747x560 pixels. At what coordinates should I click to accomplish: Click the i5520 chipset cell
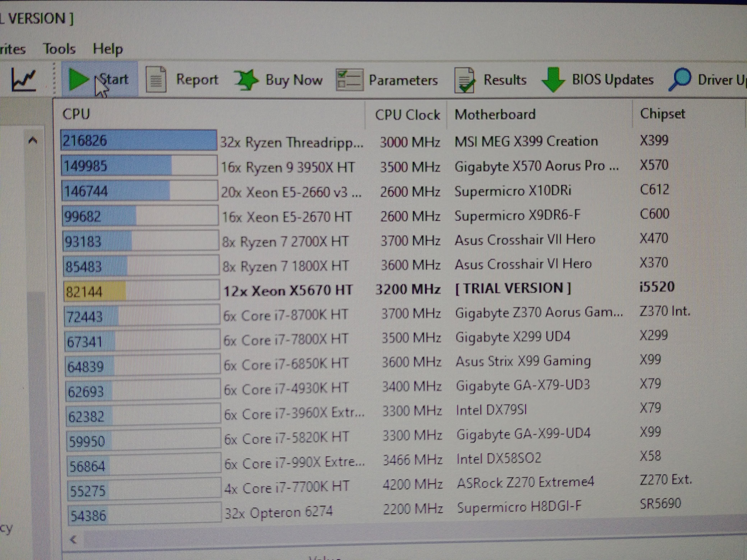[657, 287]
